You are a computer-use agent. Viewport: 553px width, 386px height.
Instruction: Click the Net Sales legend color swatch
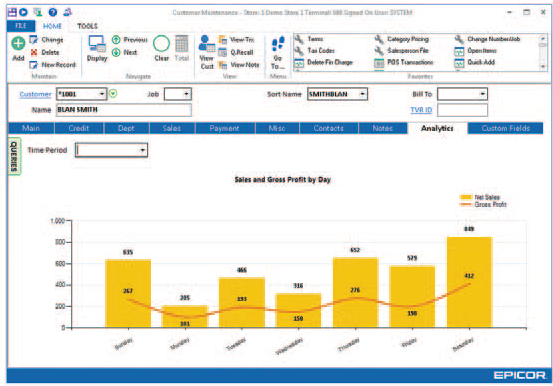point(466,197)
